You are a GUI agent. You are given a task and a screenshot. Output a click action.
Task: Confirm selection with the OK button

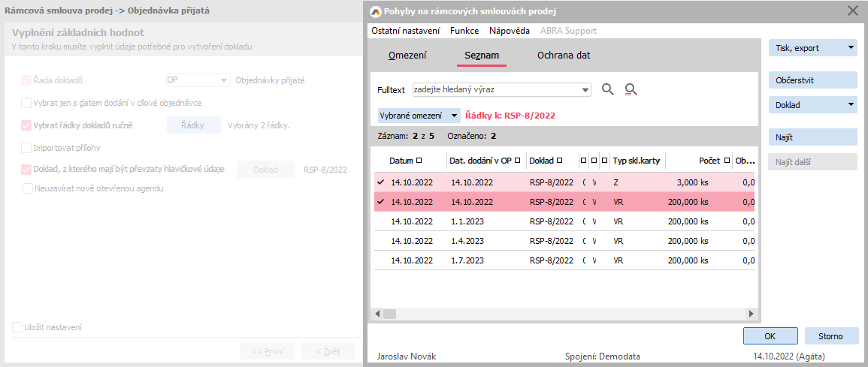tap(770, 336)
